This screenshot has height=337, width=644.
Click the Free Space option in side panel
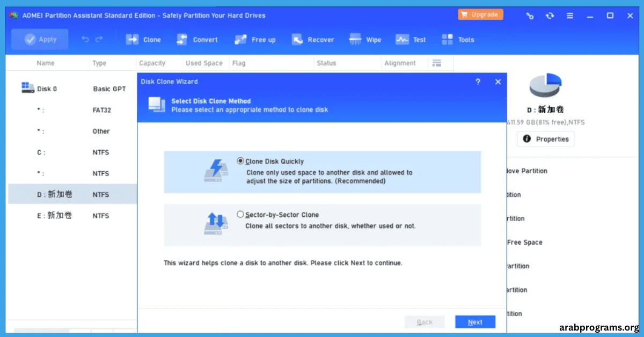coord(525,243)
